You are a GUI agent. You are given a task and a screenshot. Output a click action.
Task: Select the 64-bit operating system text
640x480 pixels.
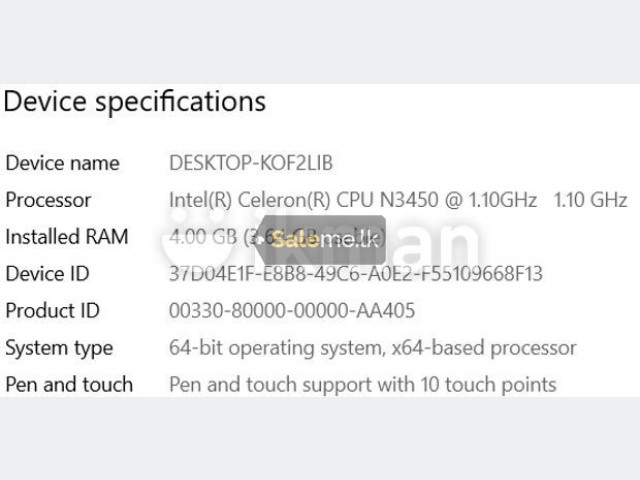point(277,348)
